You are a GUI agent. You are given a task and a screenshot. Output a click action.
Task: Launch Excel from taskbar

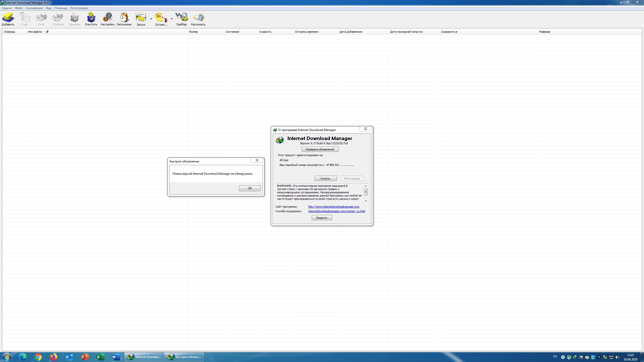pyautogui.click(x=100, y=357)
